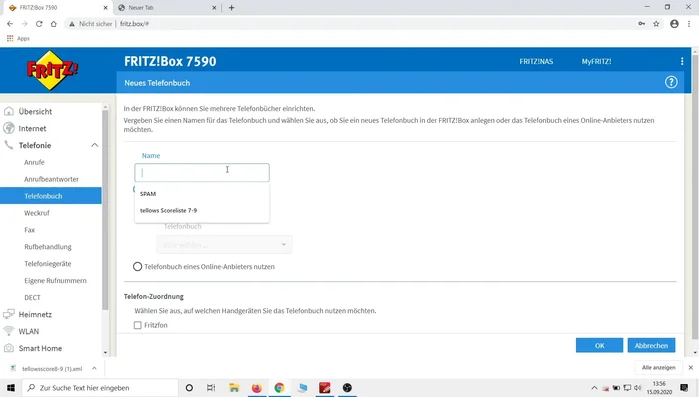Open FRITZ!NAS link
This screenshot has height=397, width=699.
(536, 61)
